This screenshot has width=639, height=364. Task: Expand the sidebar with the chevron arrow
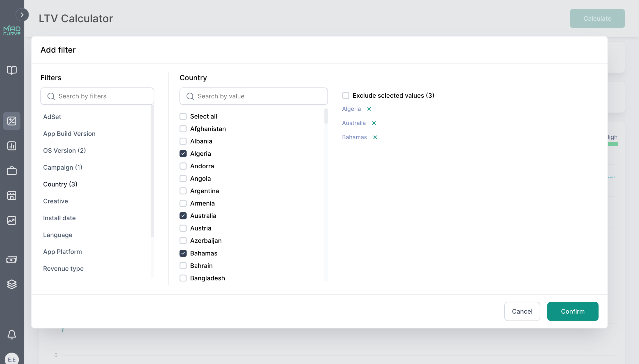(22, 15)
